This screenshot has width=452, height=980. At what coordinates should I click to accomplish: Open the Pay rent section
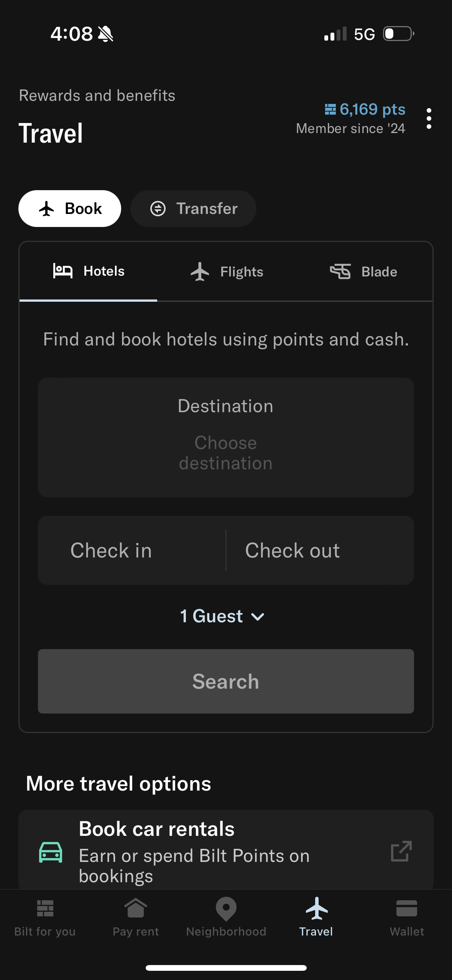[x=136, y=917]
